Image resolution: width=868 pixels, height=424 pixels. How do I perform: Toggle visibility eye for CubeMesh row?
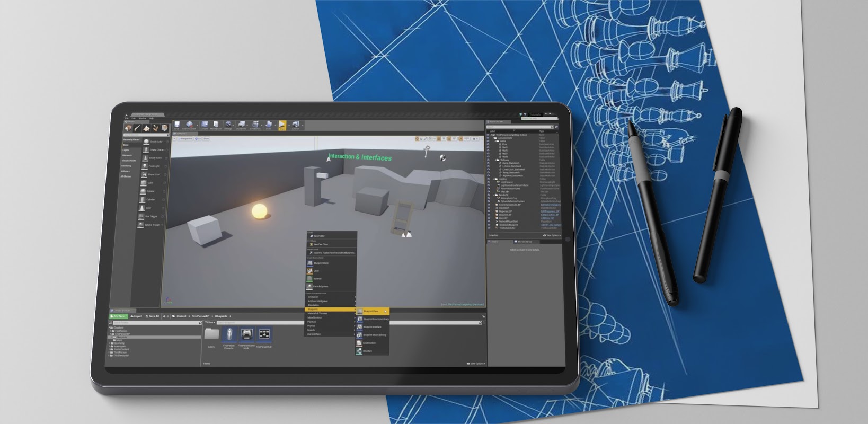(x=488, y=208)
